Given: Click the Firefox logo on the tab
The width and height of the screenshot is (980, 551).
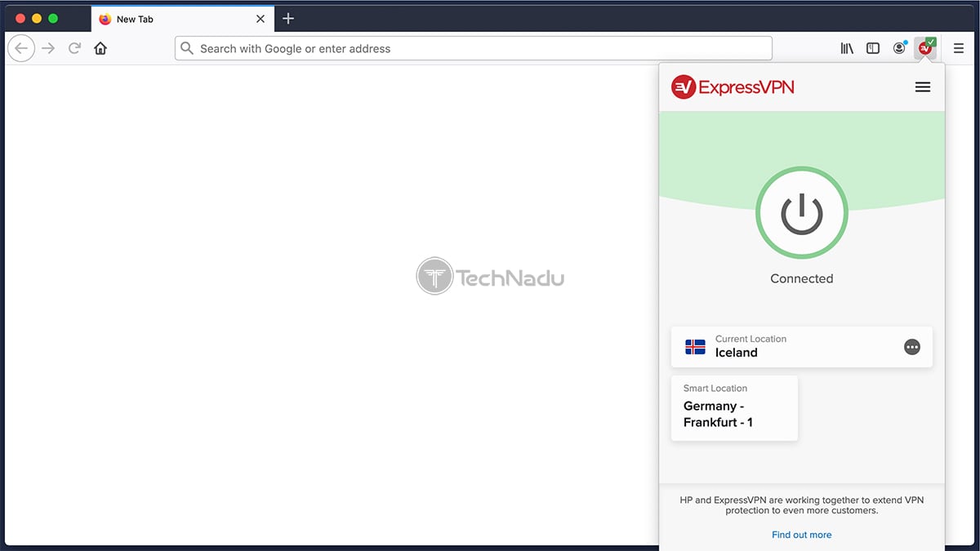Looking at the screenshot, I should click(105, 19).
